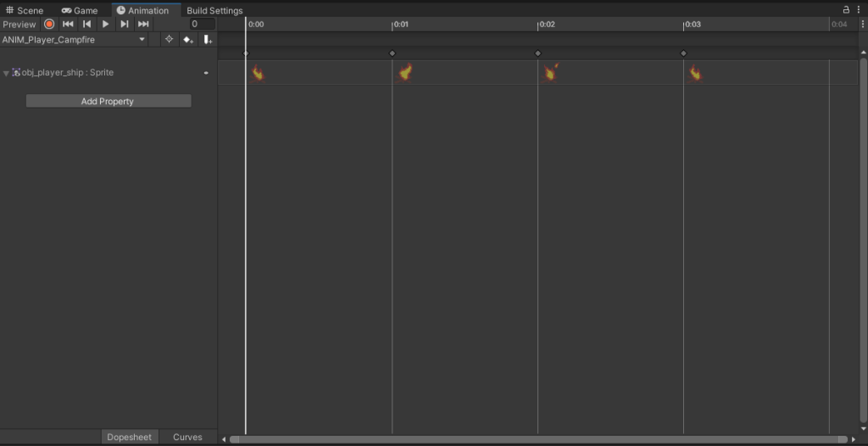Click the Add Event icon
868x446 pixels.
[208, 40]
